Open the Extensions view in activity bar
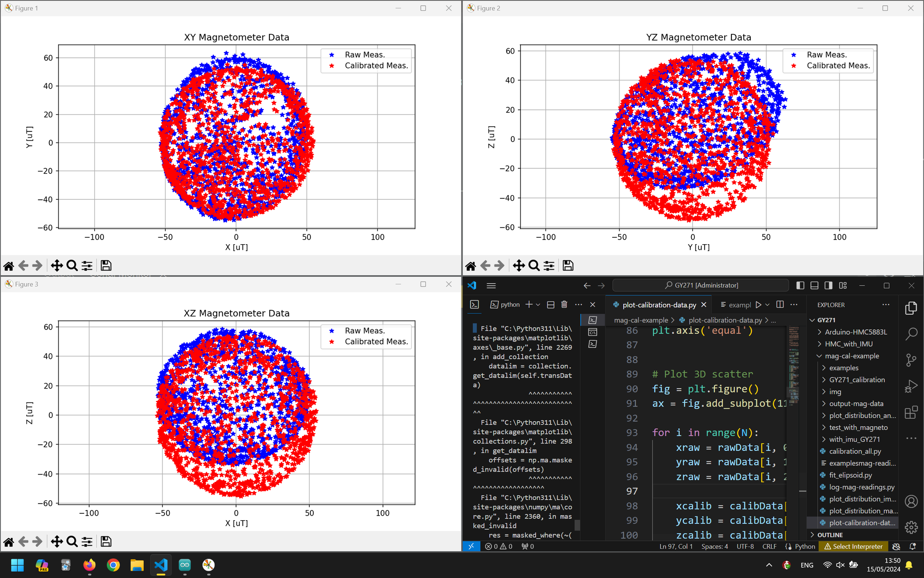This screenshot has height=578, width=924. tap(911, 412)
